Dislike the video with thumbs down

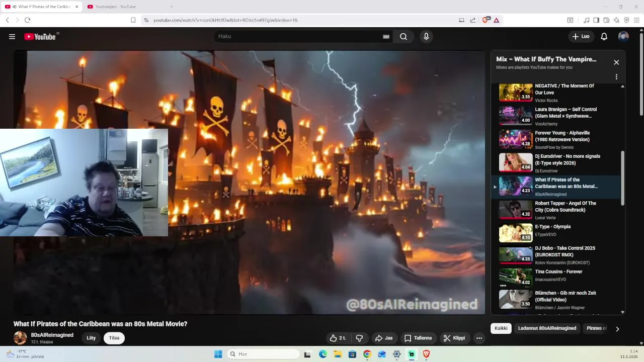click(359, 338)
